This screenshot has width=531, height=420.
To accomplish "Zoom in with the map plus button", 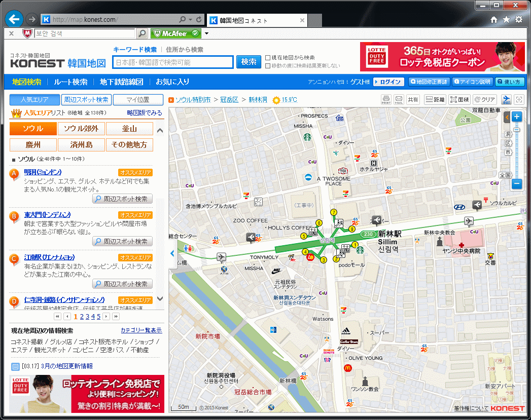I will click(517, 117).
